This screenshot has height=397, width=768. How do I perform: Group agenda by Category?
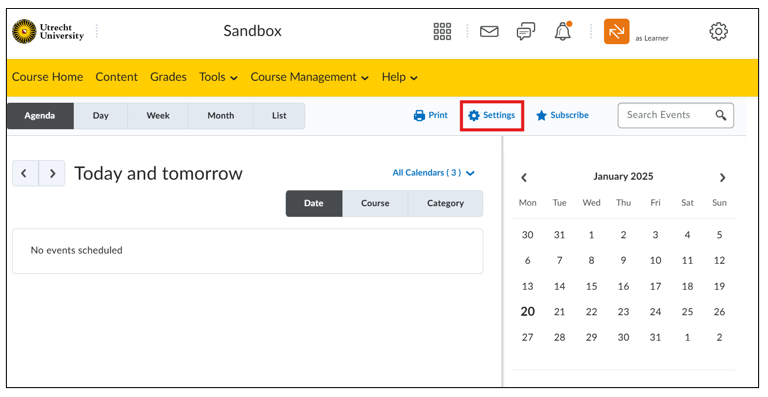[x=445, y=203]
